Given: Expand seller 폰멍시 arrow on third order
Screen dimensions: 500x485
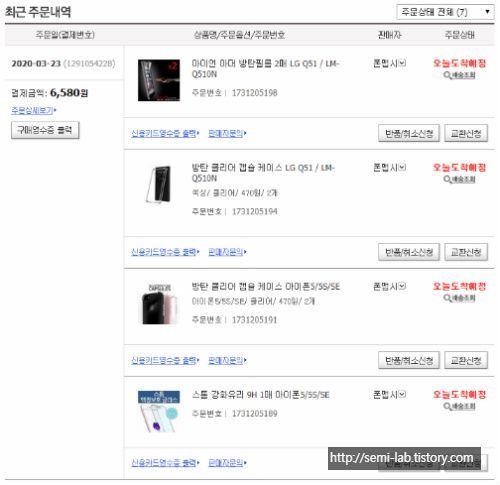Looking at the screenshot, I should (x=402, y=286).
